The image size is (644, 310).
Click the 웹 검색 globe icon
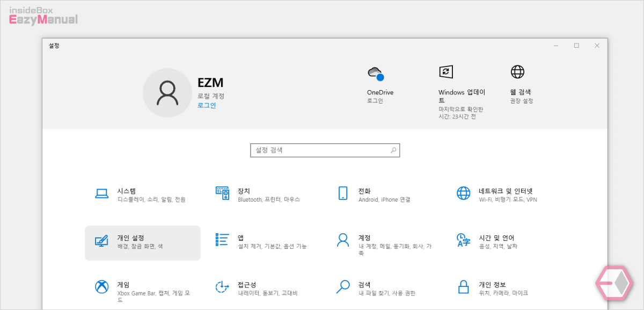pyautogui.click(x=517, y=72)
